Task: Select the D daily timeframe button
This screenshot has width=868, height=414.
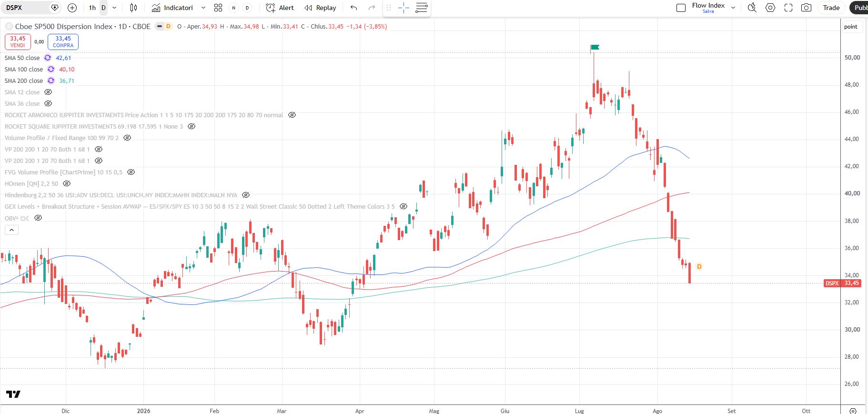Action: pyautogui.click(x=103, y=8)
